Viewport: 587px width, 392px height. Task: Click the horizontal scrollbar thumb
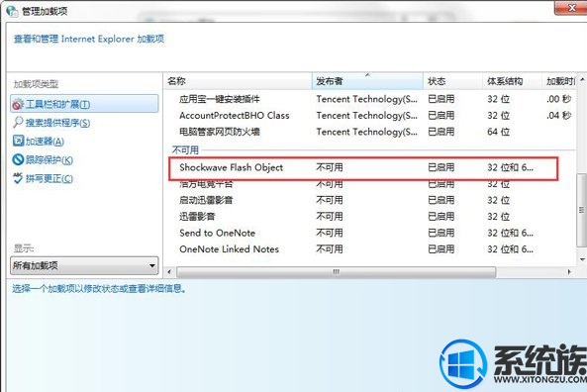[x=337, y=272]
